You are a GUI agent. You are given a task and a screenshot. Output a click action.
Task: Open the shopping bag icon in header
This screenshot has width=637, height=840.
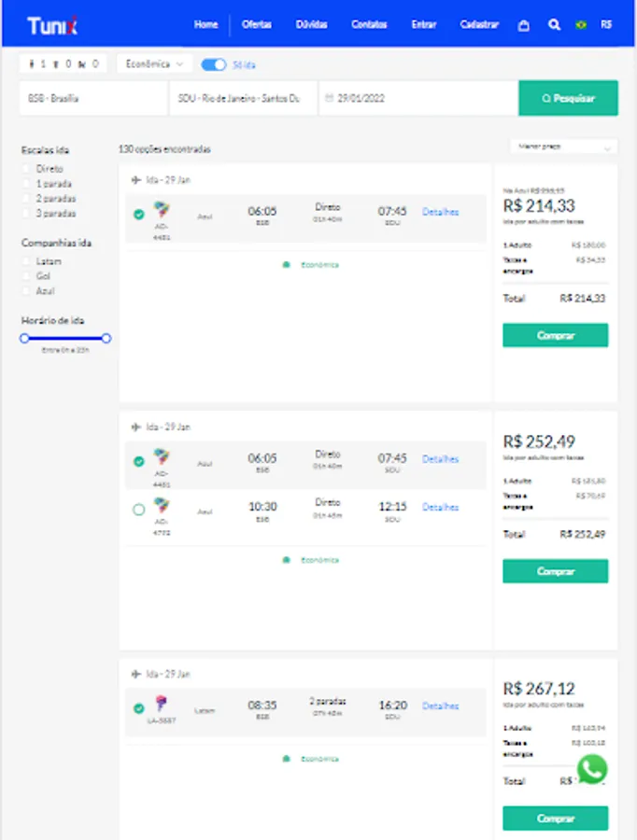523,25
